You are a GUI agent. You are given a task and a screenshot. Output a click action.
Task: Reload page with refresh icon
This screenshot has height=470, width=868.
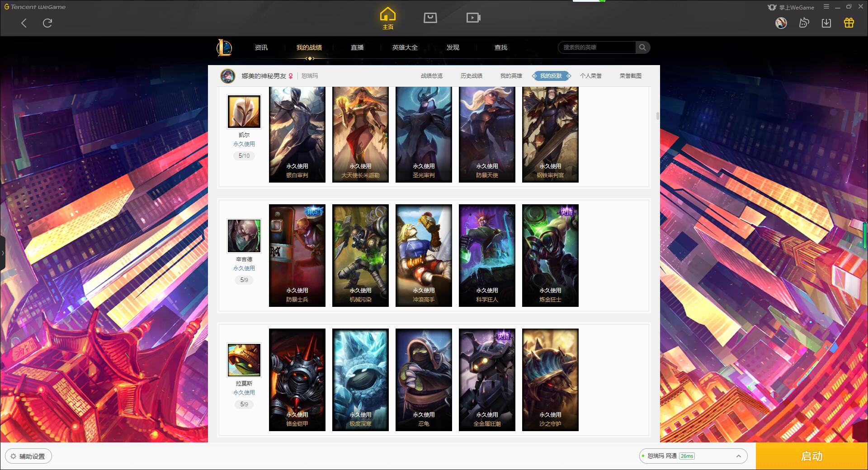coord(47,23)
